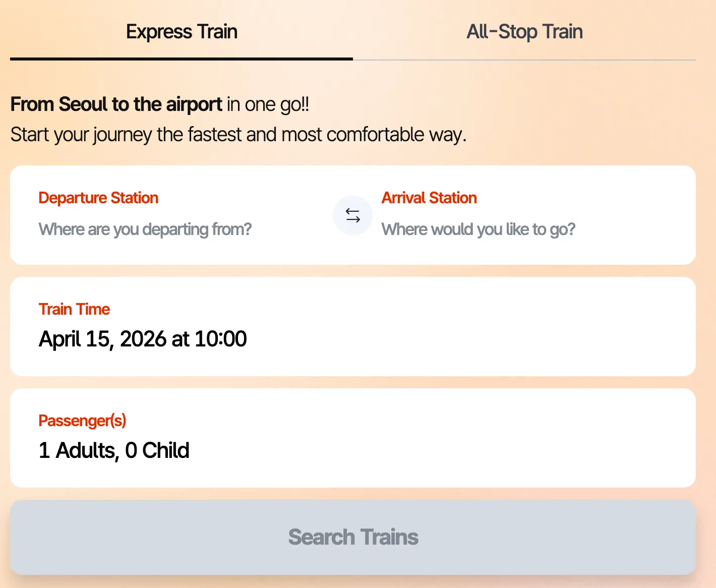
Task: Select "April 15, 2026 at 10:00"
Action: 143,339
